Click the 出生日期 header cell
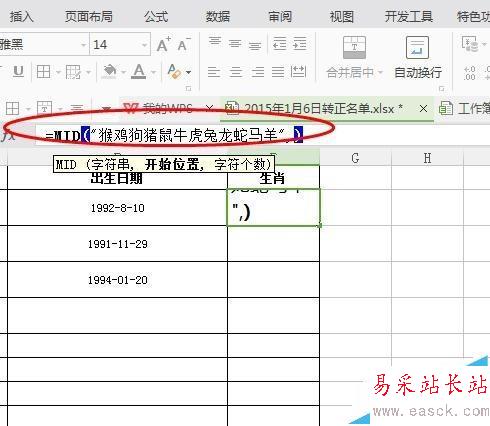The image size is (490, 426). coord(117,178)
